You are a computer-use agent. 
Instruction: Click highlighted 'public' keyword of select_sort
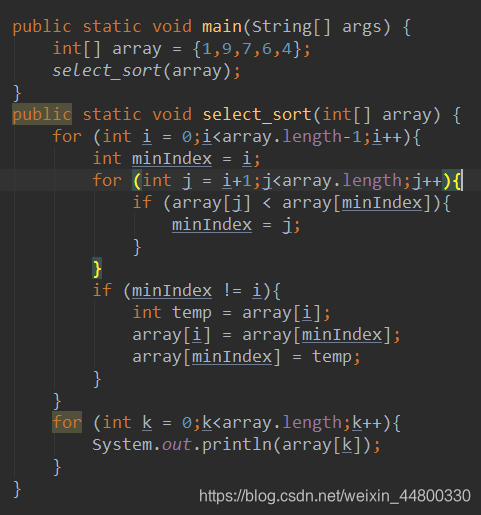pyautogui.click(x=42, y=114)
